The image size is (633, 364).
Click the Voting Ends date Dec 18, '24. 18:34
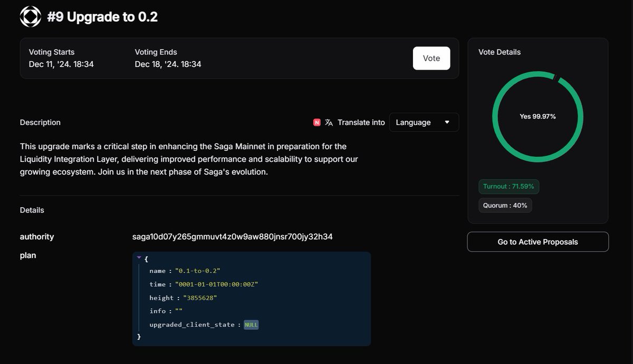168,64
